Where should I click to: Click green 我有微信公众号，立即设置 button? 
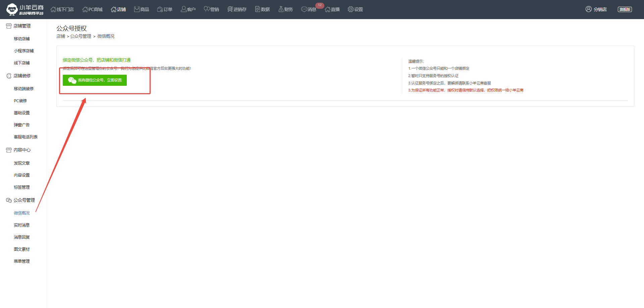pyautogui.click(x=95, y=80)
